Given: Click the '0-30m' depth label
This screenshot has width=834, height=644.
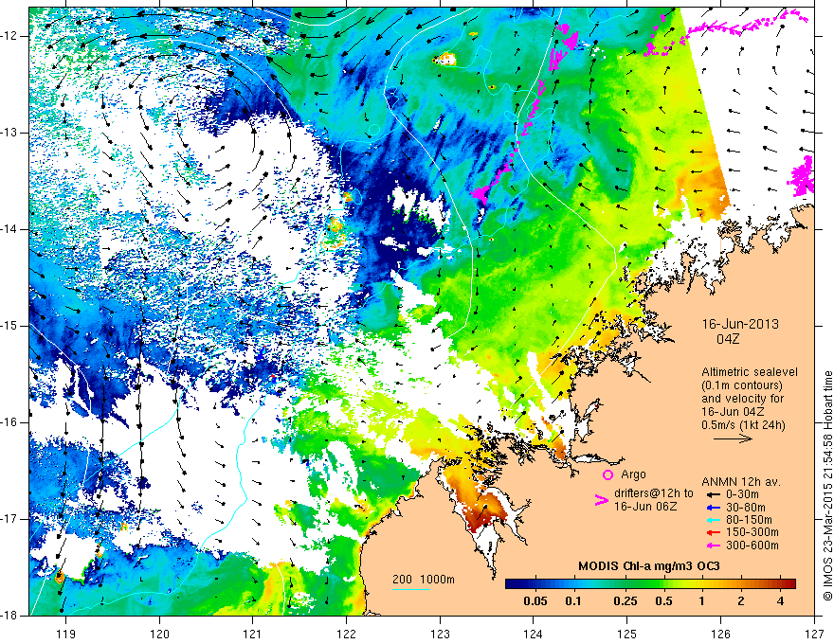Looking at the screenshot, I should pos(744,494).
